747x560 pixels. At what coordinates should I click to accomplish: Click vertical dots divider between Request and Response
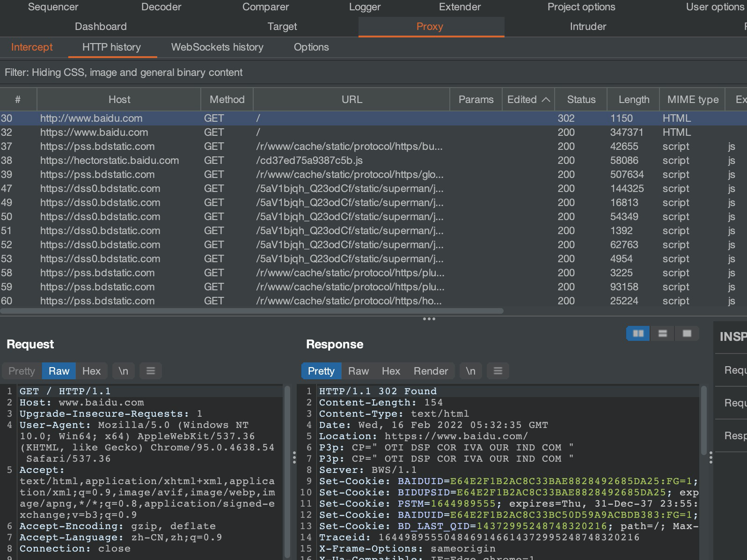[x=294, y=457]
